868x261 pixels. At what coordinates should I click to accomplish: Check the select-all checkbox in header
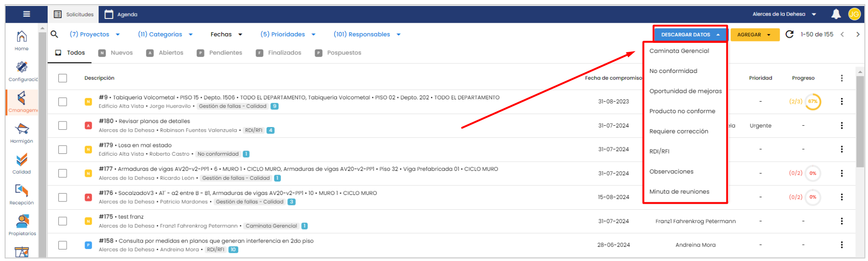pos(63,78)
